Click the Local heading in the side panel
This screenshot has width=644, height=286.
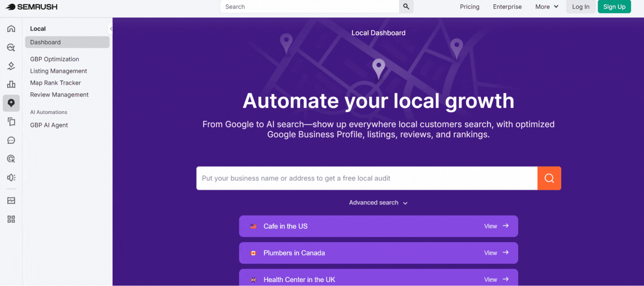[x=38, y=29]
